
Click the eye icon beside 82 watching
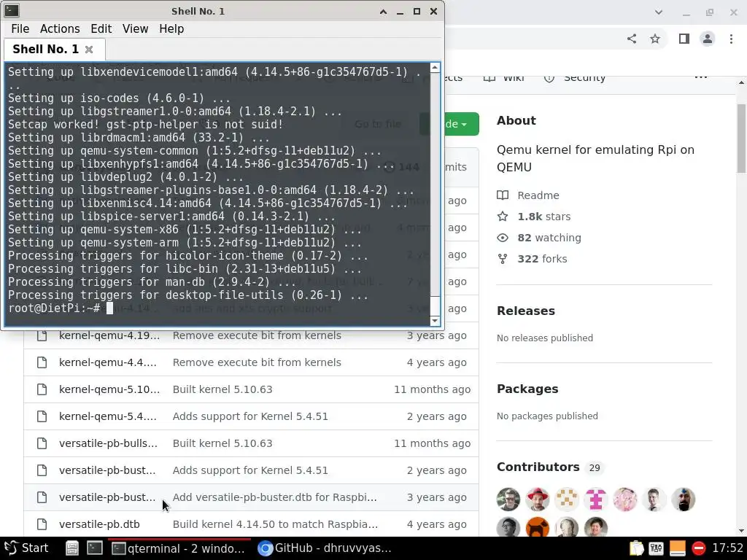click(503, 238)
